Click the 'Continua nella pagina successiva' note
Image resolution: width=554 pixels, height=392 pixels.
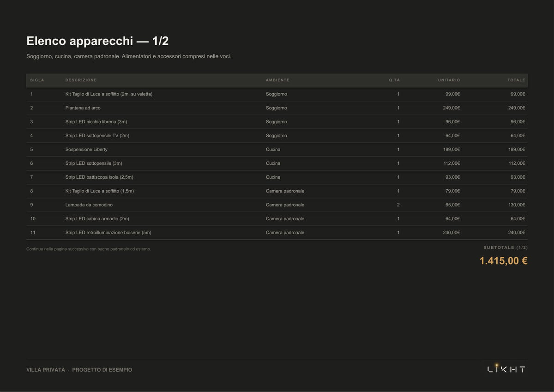[x=89, y=249]
